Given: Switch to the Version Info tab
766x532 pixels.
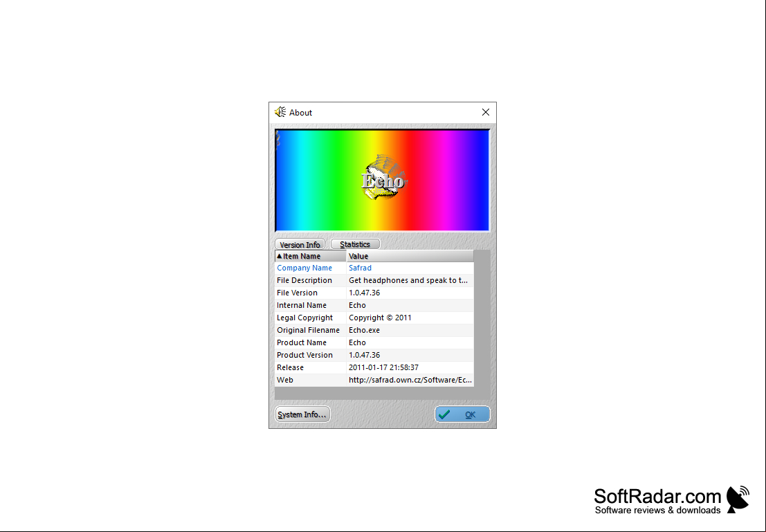Looking at the screenshot, I should (300, 245).
